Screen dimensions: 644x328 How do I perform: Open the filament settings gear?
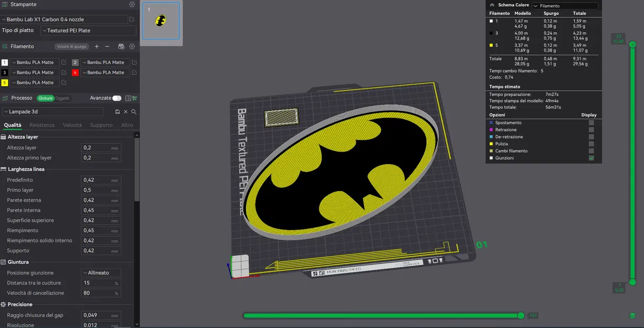132,46
